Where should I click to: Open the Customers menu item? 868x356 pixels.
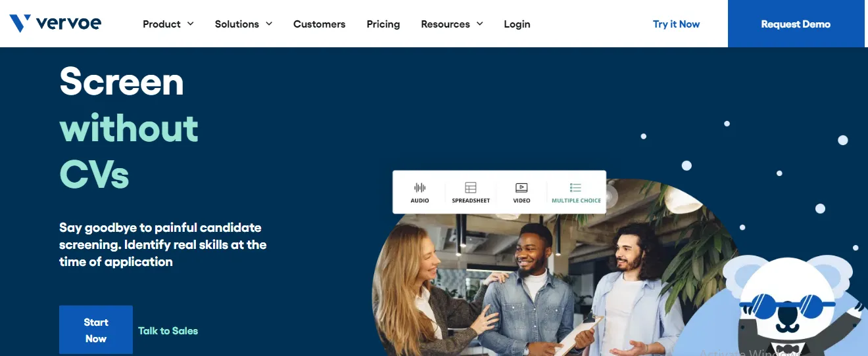coord(319,24)
